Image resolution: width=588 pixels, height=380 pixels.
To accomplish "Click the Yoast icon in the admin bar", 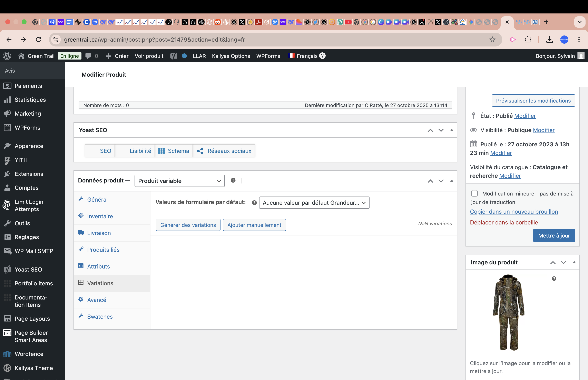I will [174, 56].
